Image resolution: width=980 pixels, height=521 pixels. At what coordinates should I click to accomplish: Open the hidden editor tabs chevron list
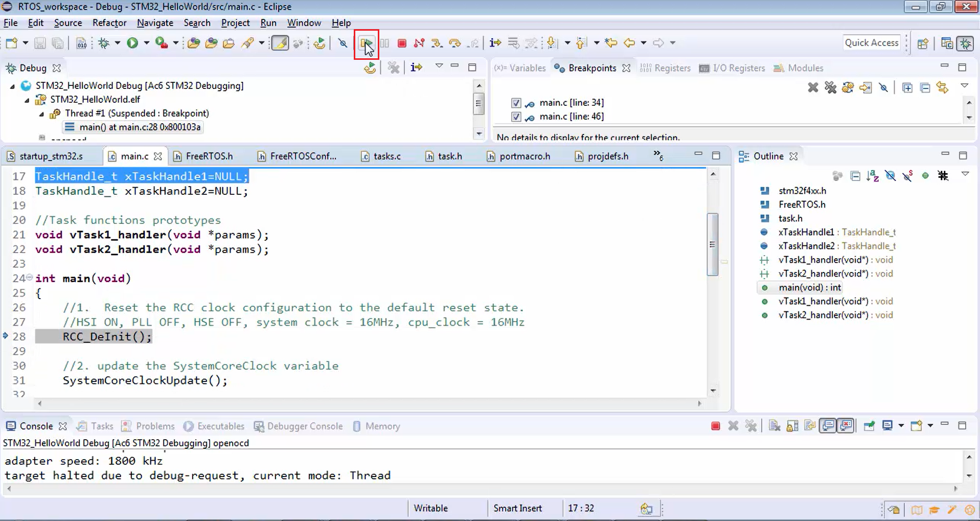pos(658,155)
